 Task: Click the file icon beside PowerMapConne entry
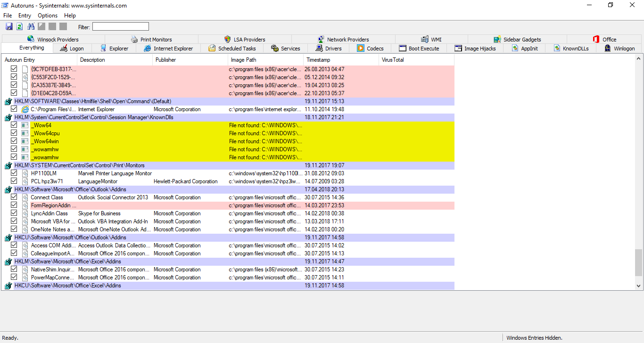tap(25, 278)
